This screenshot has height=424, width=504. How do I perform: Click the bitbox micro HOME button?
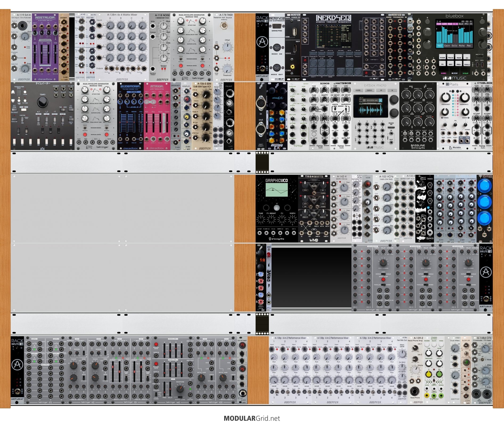coord(358,90)
